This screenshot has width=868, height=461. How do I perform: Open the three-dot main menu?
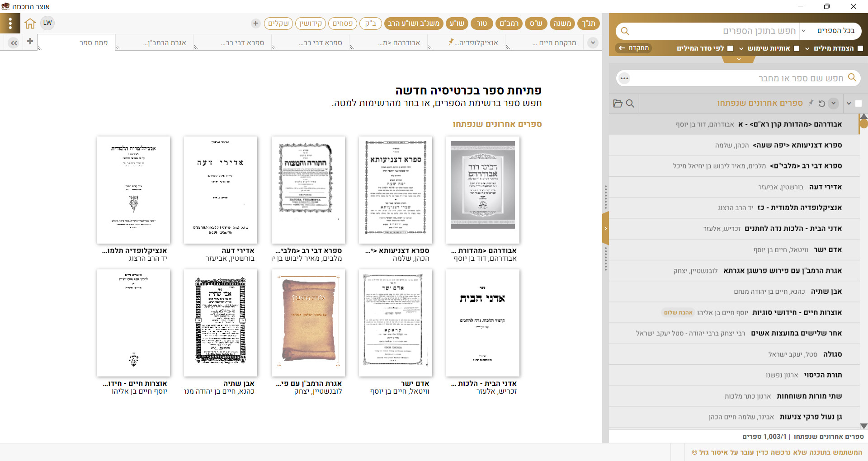click(x=10, y=23)
